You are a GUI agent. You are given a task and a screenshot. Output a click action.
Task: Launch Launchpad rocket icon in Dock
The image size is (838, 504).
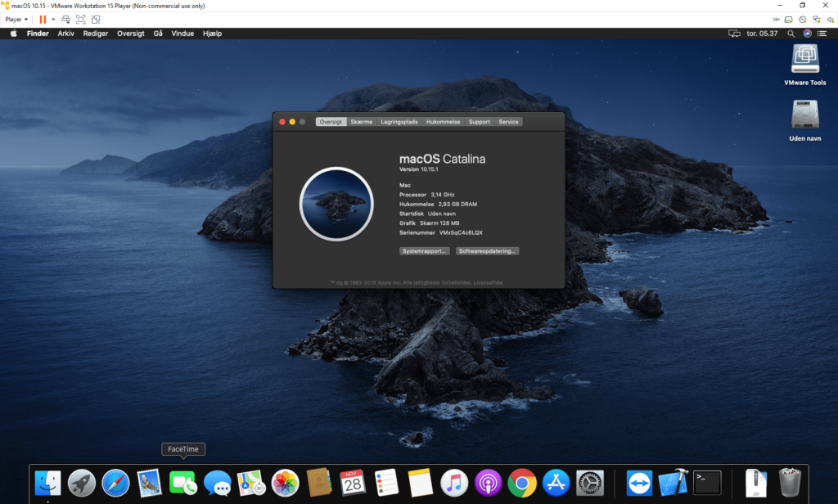tap(81, 483)
